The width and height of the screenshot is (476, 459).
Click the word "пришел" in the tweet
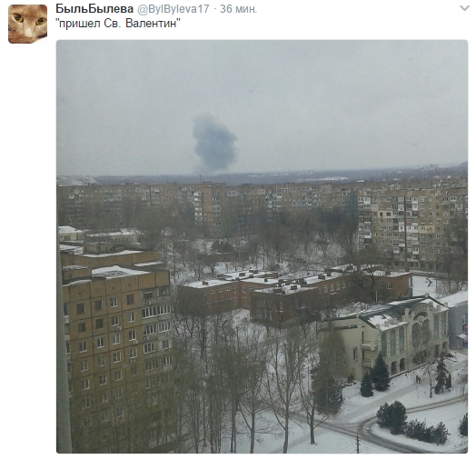click(x=80, y=24)
